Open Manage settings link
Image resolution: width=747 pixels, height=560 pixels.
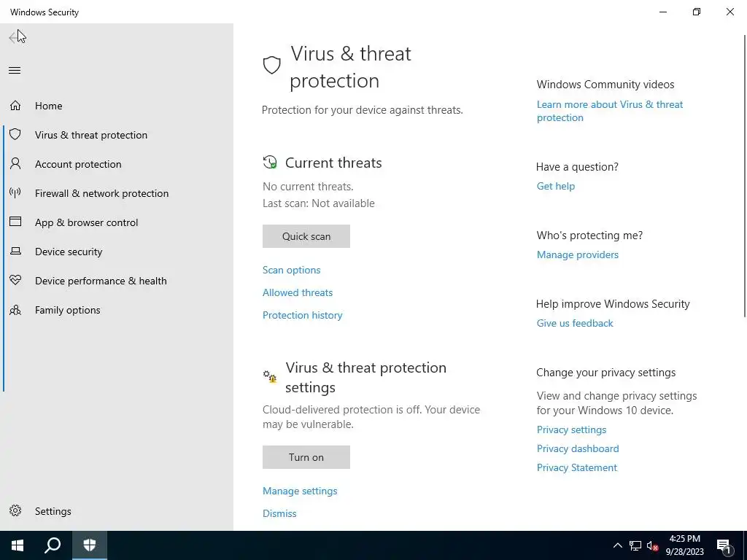coord(300,491)
